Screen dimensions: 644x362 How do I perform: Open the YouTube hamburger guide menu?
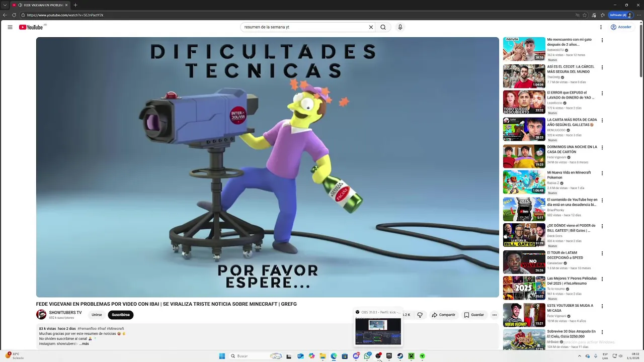point(10,27)
